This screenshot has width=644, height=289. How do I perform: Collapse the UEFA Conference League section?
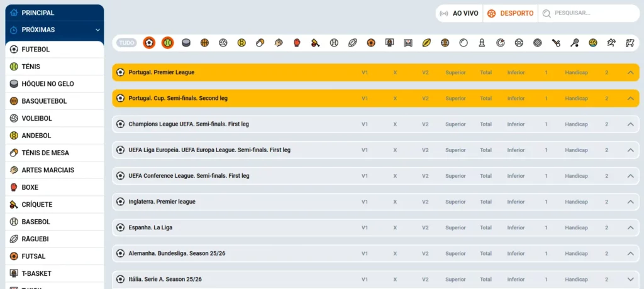(631, 176)
